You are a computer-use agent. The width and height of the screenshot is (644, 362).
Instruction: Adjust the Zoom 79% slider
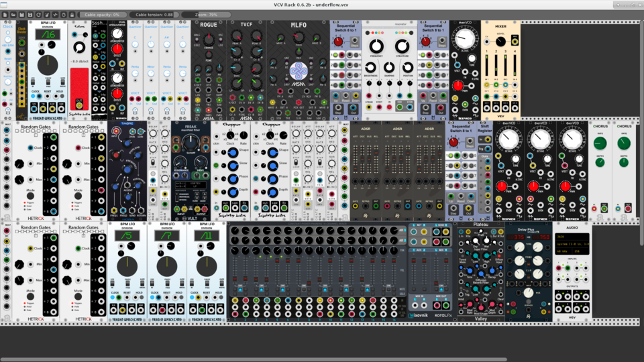pyautogui.click(x=206, y=15)
